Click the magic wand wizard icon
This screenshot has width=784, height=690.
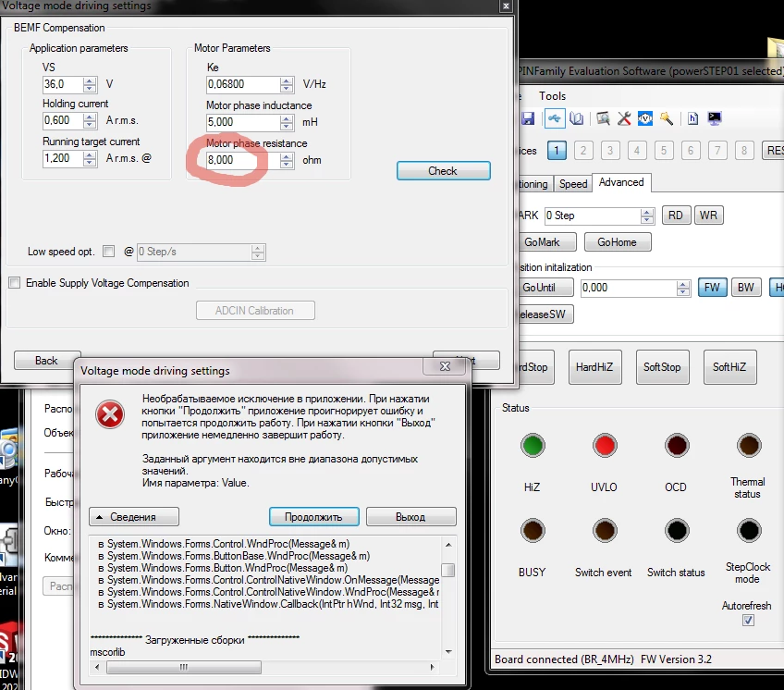666,118
